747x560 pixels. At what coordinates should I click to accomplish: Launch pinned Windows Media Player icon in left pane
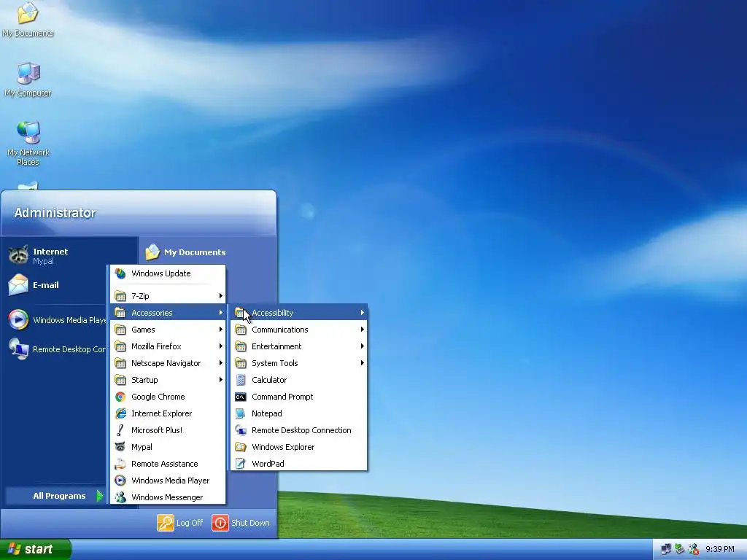click(x=18, y=319)
